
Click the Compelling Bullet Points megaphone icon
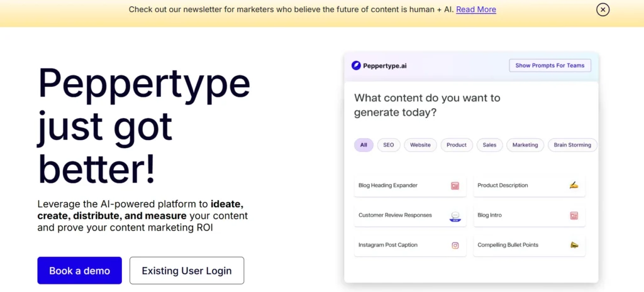point(574,246)
